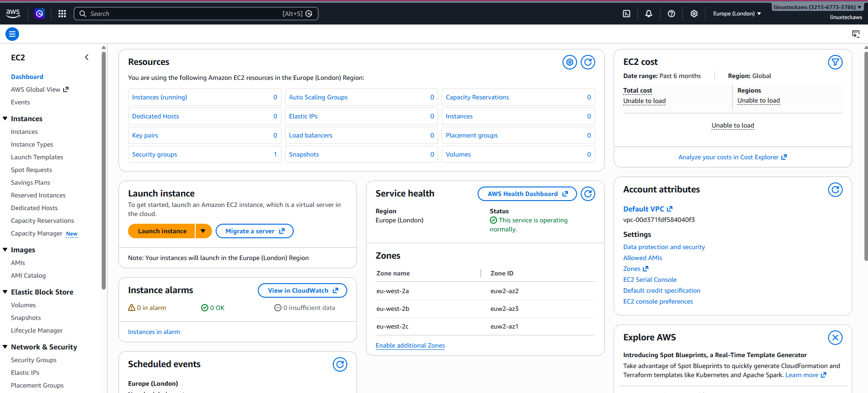Viewport: 868px width, 393px height.
Task: Click the orange Launch instance button
Action: (x=162, y=231)
